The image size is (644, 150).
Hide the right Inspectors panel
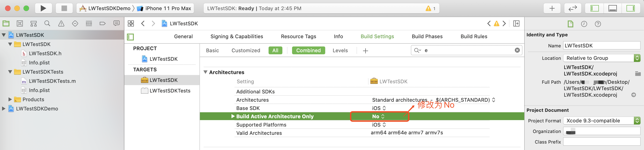[x=630, y=9]
